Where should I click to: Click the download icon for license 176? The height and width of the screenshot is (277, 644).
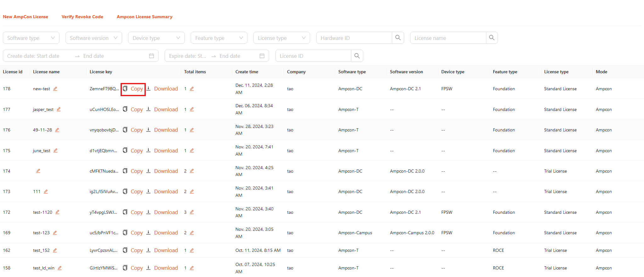pyautogui.click(x=148, y=130)
